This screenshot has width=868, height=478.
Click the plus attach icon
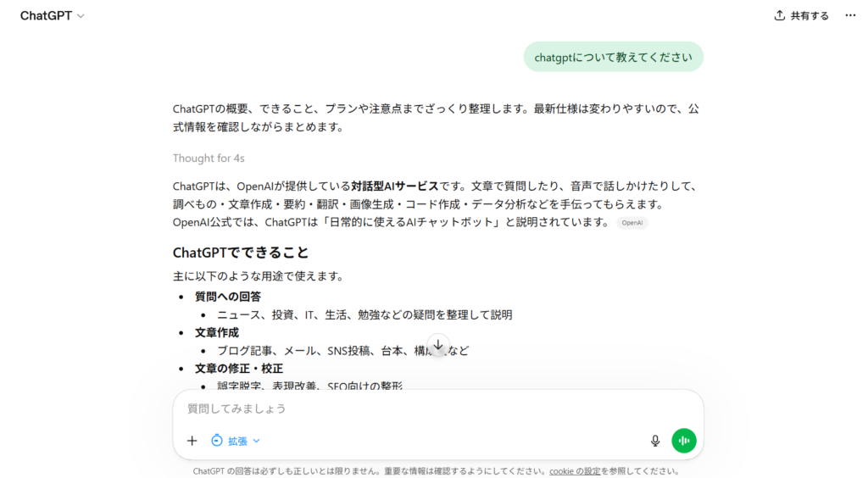192,441
